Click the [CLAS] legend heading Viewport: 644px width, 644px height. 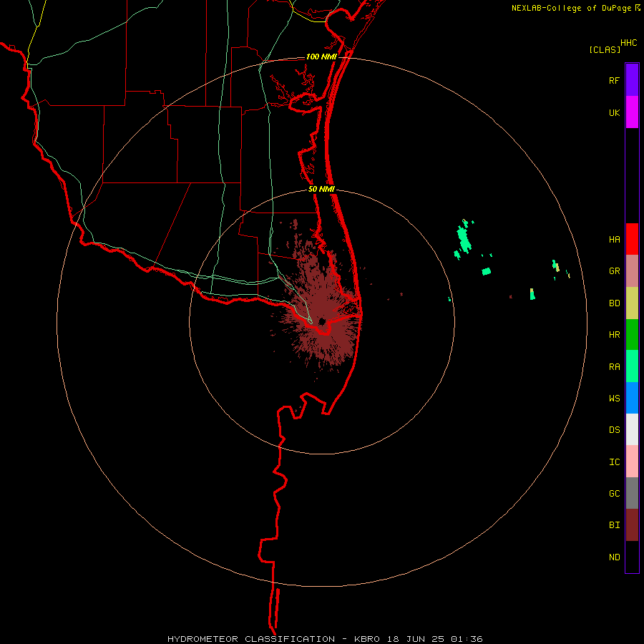click(x=605, y=49)
